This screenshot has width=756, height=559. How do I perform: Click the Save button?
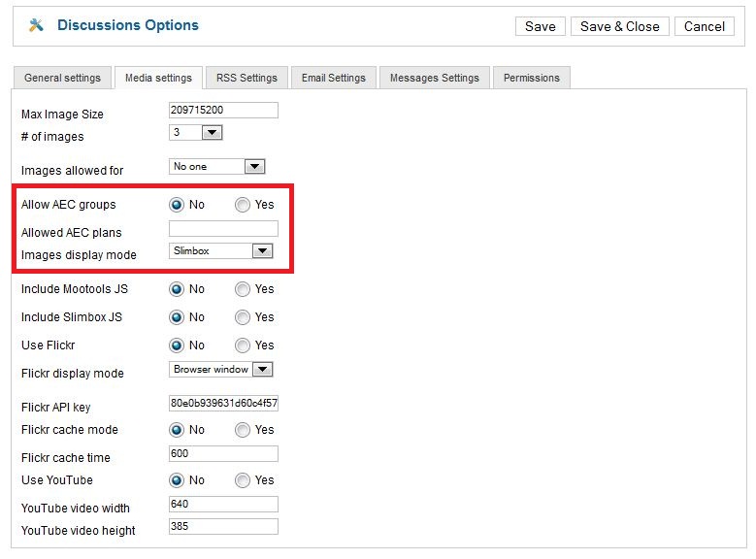point(540,26)
